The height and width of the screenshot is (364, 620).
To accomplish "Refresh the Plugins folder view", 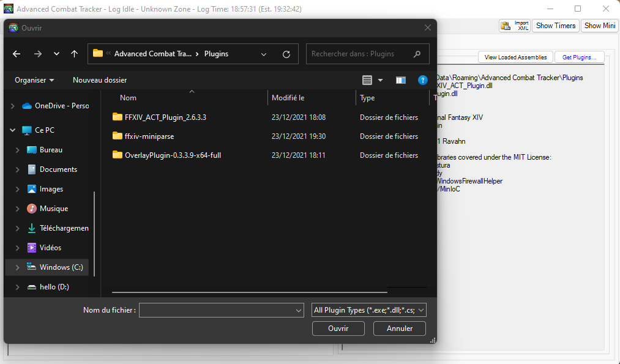I will pos(286,54).
